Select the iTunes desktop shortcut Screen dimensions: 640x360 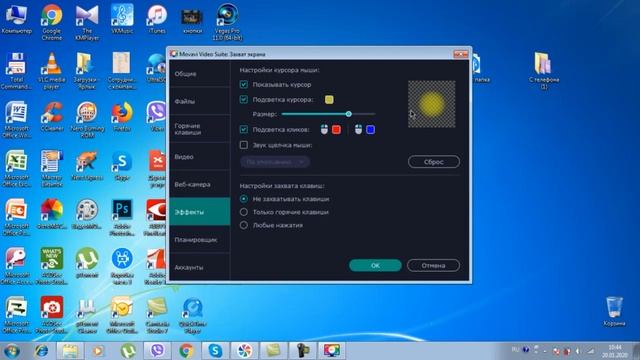[157, 19]
